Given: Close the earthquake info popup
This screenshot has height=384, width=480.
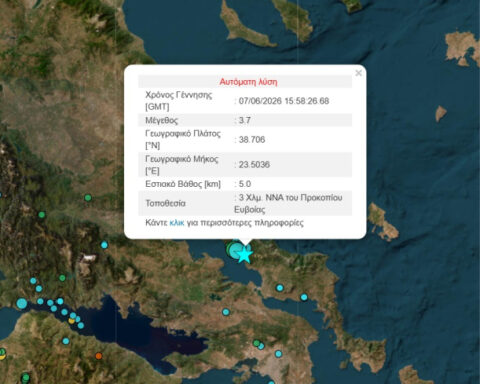Looking at the screenshot, I should tap(358, 73).
